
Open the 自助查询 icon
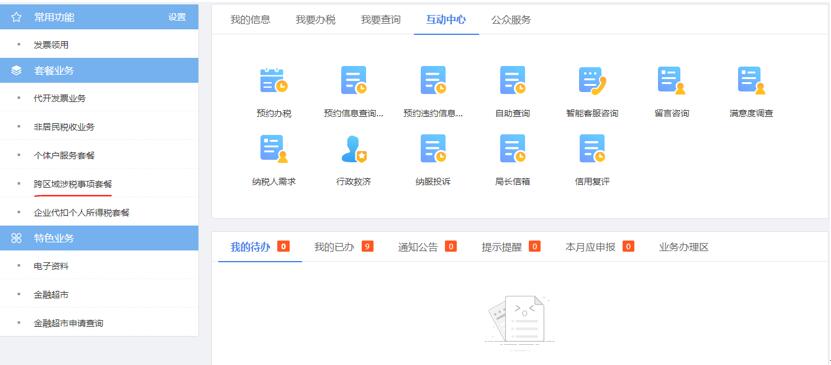coord(512,81)
